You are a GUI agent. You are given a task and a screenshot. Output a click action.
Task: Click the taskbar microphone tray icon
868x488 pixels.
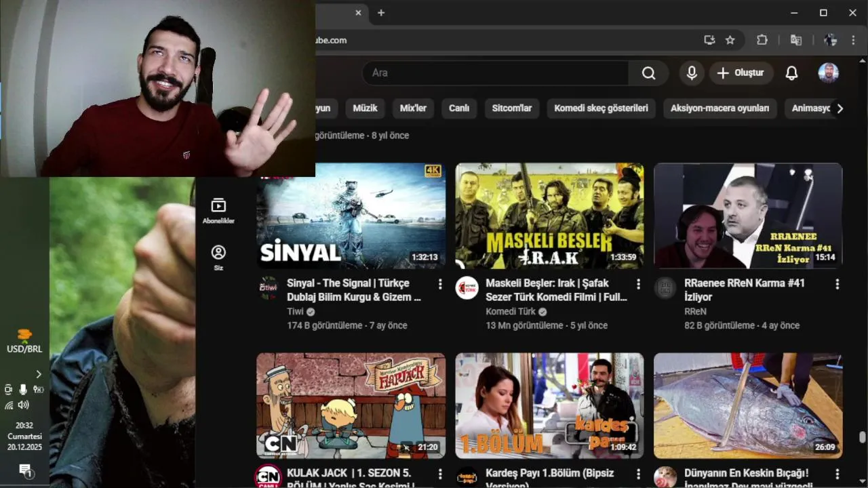pyautogui.click(x=23, y=389)
